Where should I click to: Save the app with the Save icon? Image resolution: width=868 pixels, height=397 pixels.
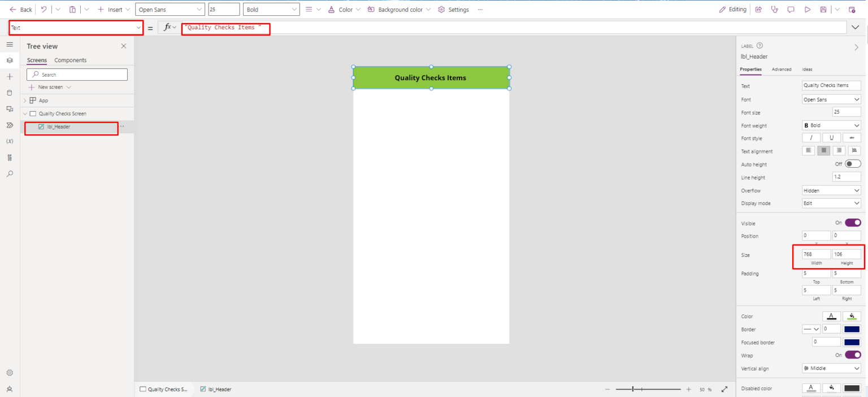[824, 9]
